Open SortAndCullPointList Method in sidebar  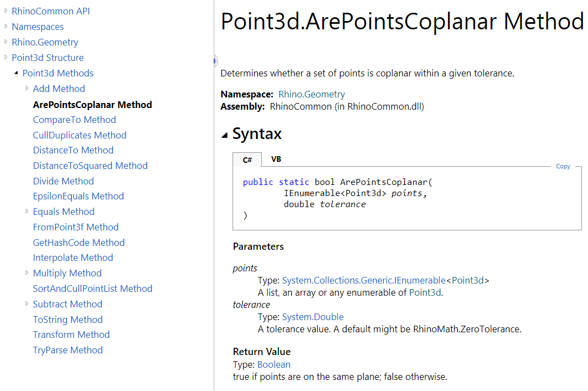(x=92, y=289)
